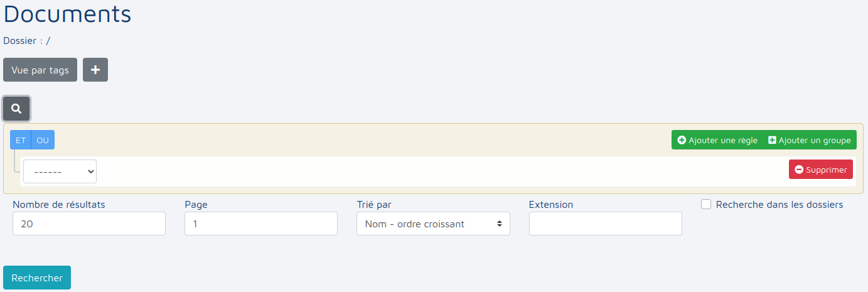Switch the group condition to OU
The height and width of the screenshot is (292, 868).
(43, 140)
